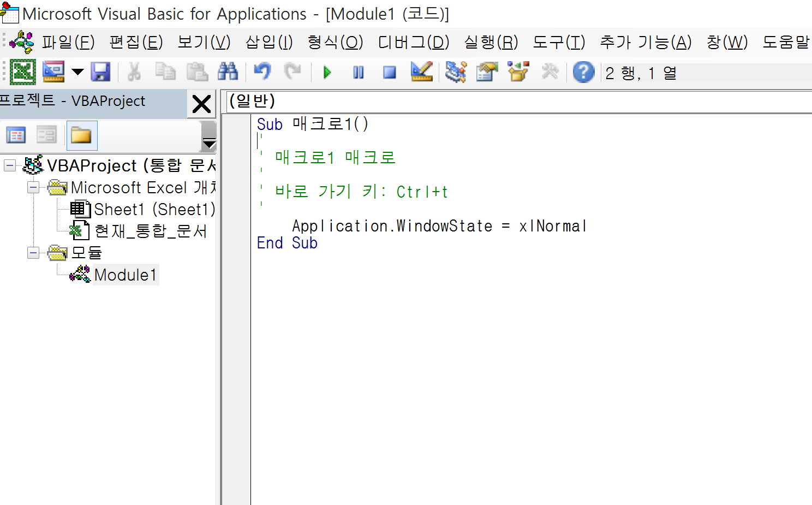Open the 삽입(I) menu
Image resolution: width=812 pixels, height=505 pixels.
point(269,42)
